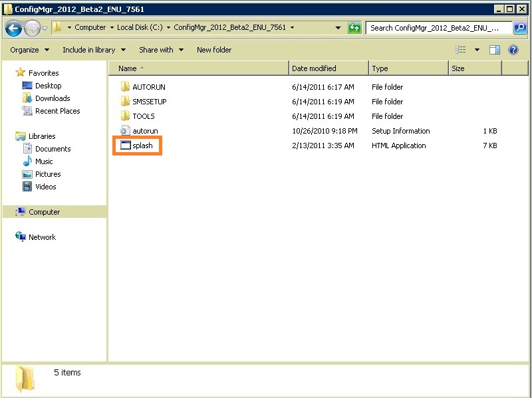This screenshot has height=398, width=532.
Task: Click the folder icon in address bar
Action: tap(57, 27)
